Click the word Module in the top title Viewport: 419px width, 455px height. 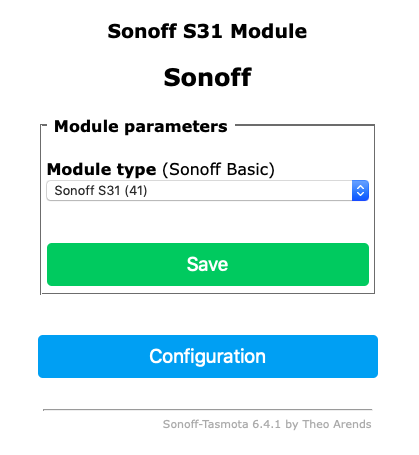pos(269,31)
